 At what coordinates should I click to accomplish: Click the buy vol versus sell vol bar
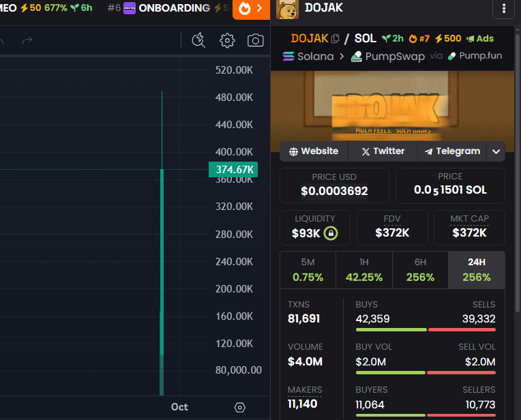[x=426, y=372]
